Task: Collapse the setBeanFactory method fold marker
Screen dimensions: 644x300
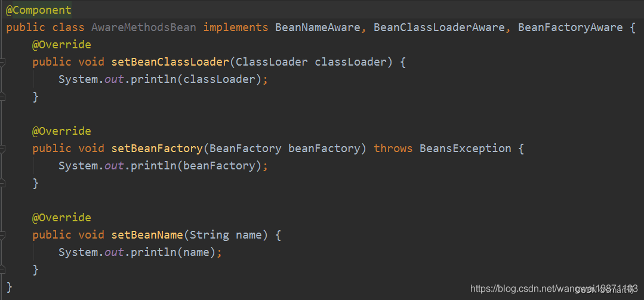Action: pos(2,149)
